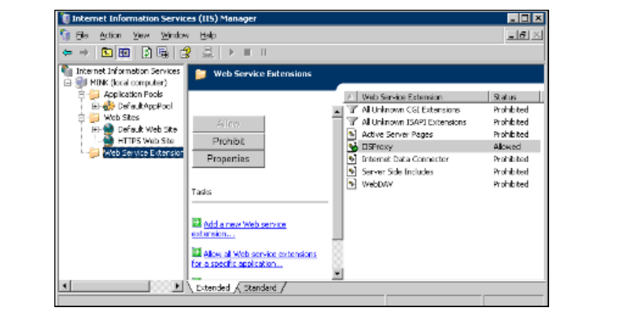Collapse the Web Sites tree node
644x312 pixels.
pos(82,118)
